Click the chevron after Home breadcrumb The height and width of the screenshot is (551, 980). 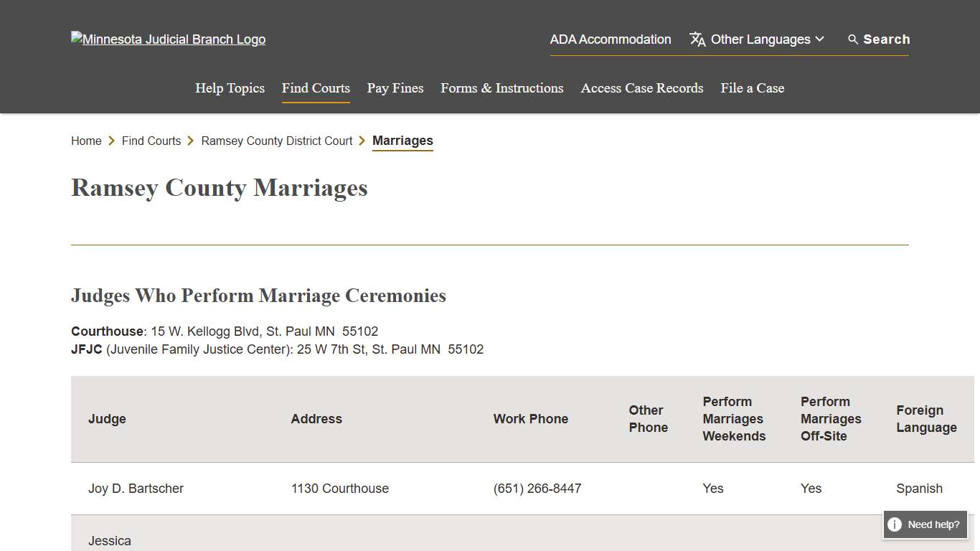point(112,141)
